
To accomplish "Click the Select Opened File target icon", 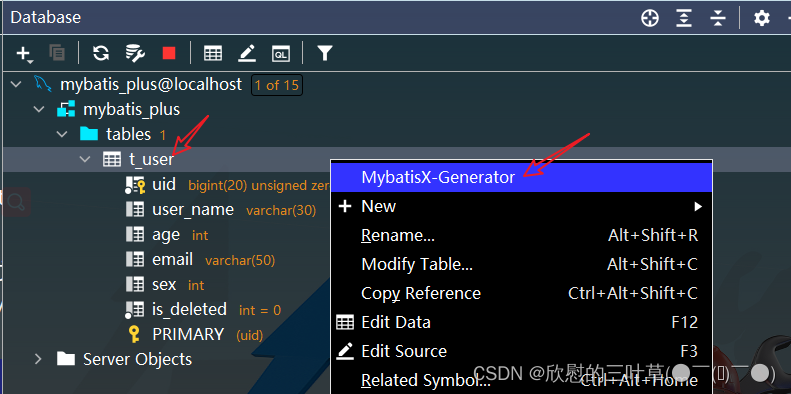I will [x=650, y=19].
